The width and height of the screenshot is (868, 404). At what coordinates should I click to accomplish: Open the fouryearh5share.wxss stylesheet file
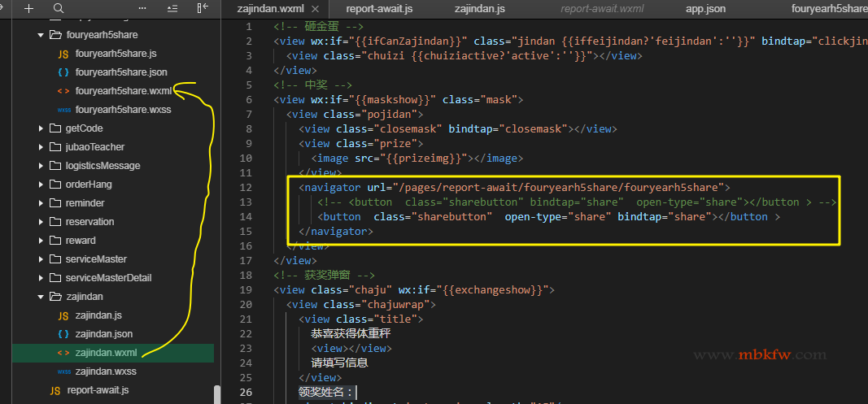[x=122, y=110]
